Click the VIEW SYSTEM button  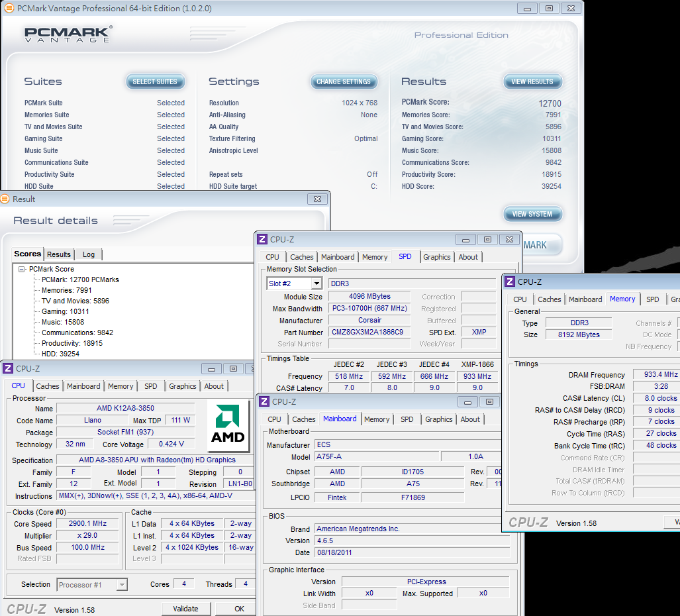pyautogui.click(x=532, y=214)
